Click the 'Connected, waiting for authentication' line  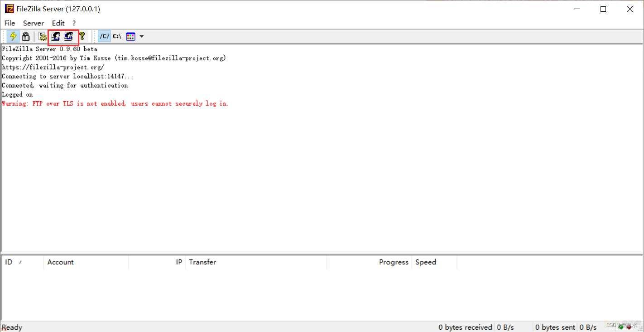[65, 85]
